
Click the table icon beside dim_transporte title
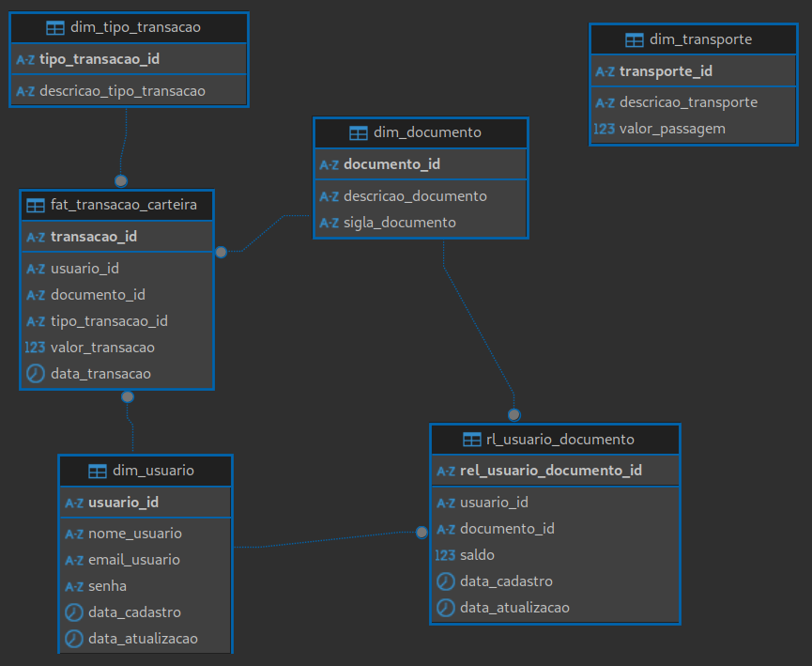pyautogui.click(x=635, y=39)
